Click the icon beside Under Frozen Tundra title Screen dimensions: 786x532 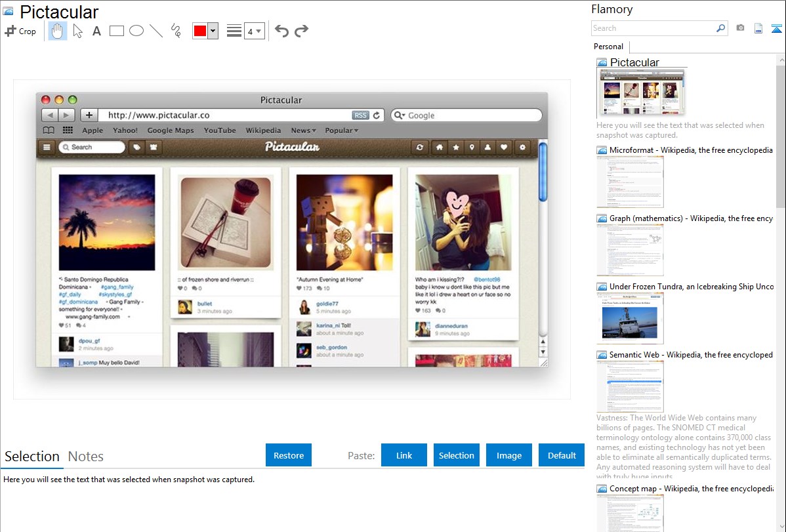602,287
